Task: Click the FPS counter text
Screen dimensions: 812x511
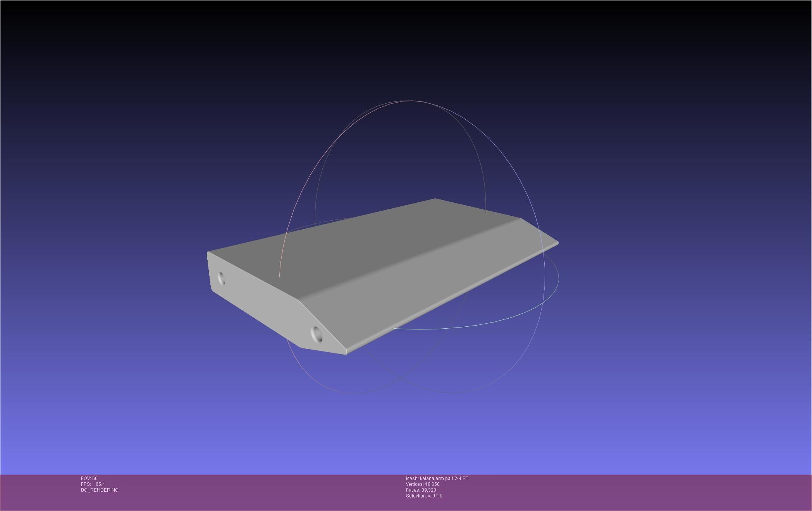Action: 93,484
